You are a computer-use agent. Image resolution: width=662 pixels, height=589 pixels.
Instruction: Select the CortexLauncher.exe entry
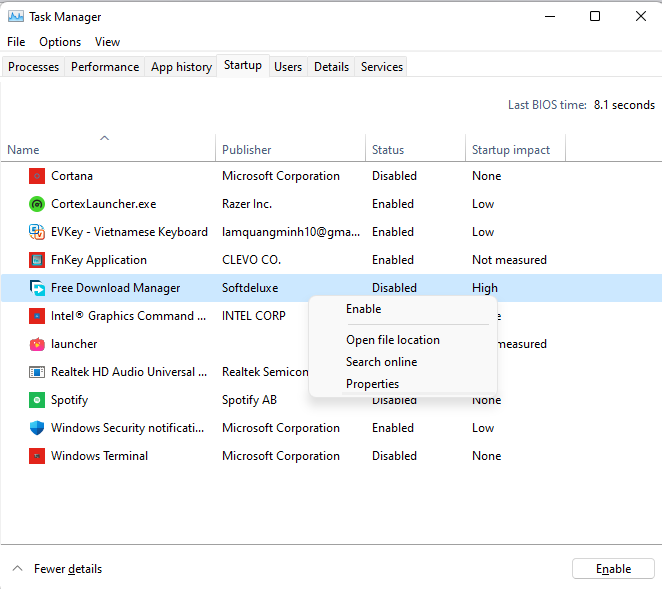[103, 204]
